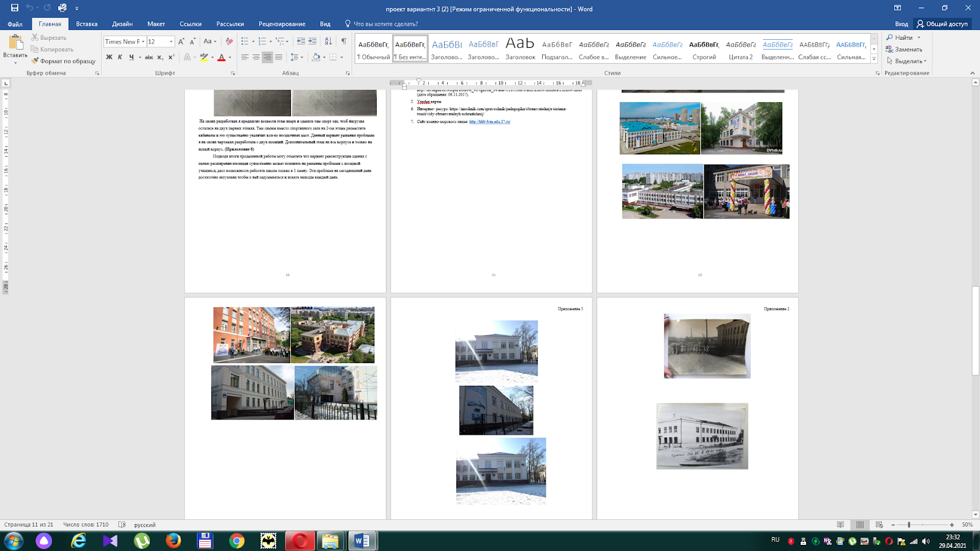Open numbering list dropdown
Screen dimensions: 980x551
(x=270, y=41)
